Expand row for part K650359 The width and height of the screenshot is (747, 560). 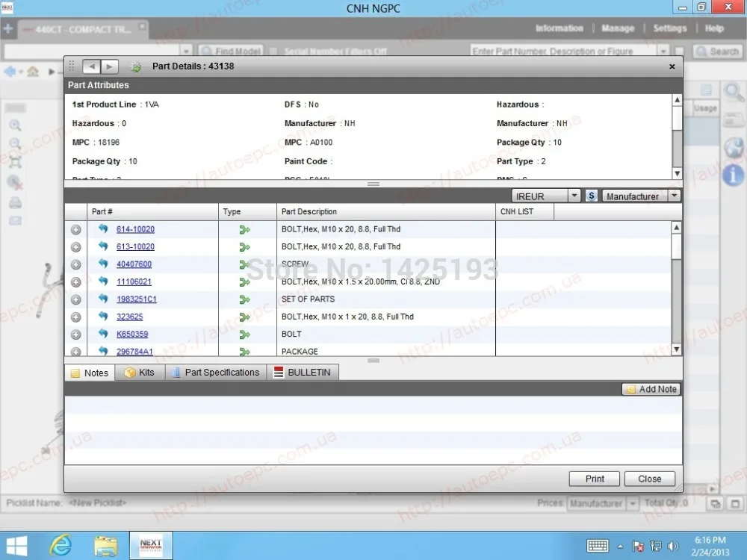[x=75, y=335]
